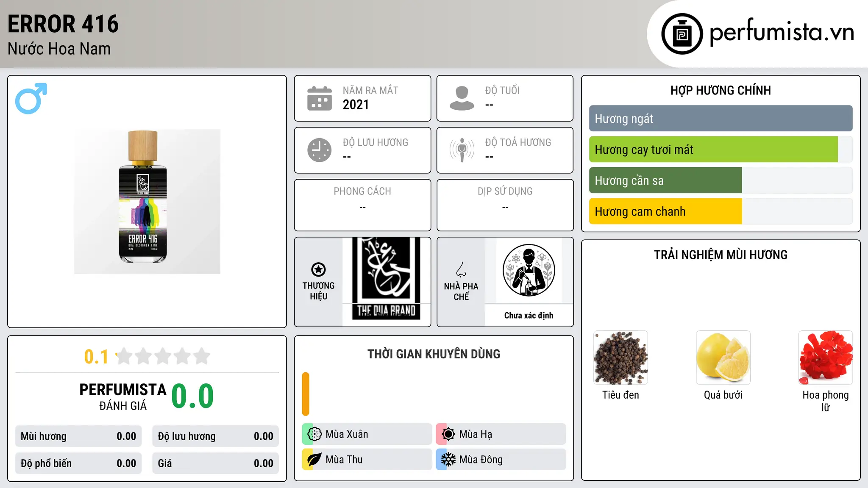Open The Dua Brand logo image

click(386, 278)
